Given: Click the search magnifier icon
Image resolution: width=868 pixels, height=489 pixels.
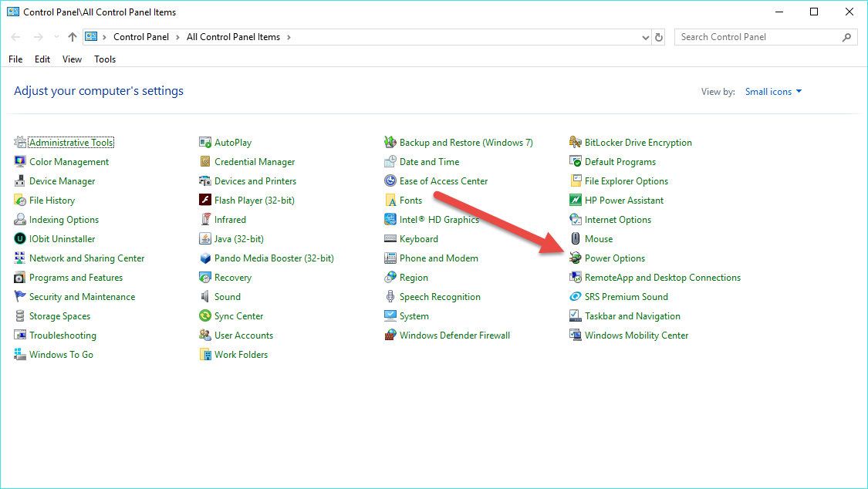Looking at the screenshot, I should pyautogui.click(x=846, y=37).
